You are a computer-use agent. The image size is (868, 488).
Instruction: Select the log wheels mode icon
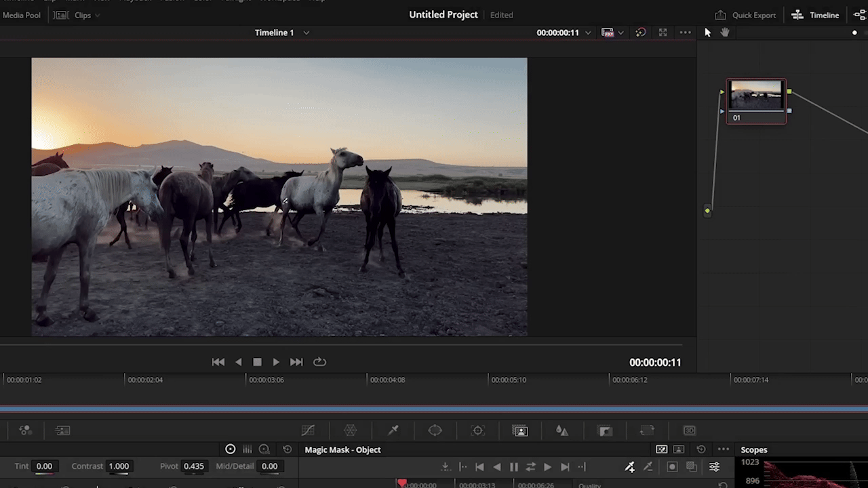pos(264,449)
